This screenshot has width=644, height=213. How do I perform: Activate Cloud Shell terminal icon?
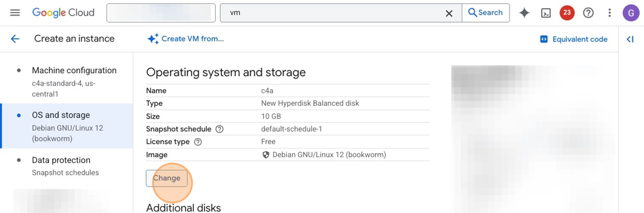pos(546,13)
